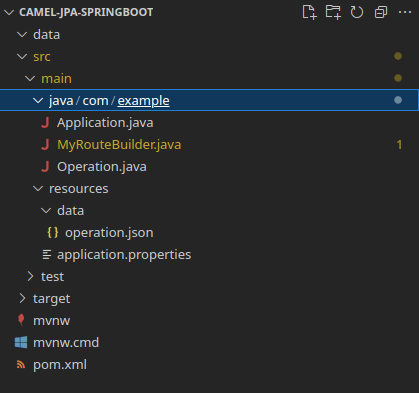The width and height of the screenshot is (419, 393).
Task: Expand the test folder chevron
Action: (x=30, y=276)
